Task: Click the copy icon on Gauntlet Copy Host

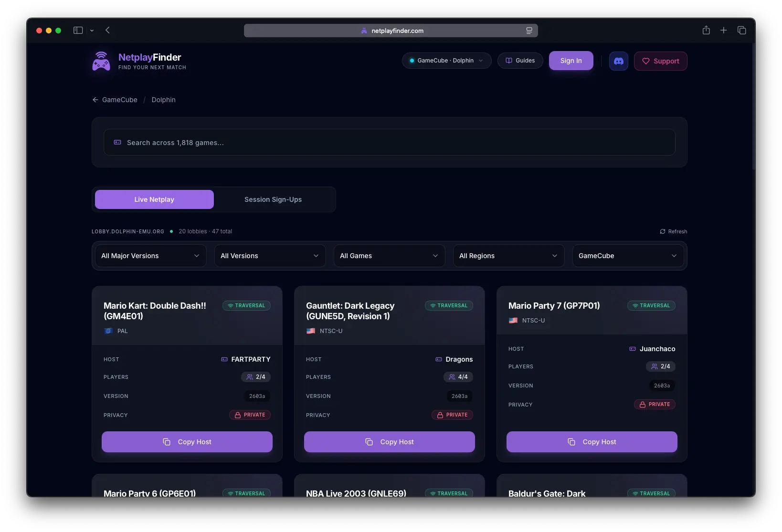Action: pyautogui.click(x=369, y=442)
